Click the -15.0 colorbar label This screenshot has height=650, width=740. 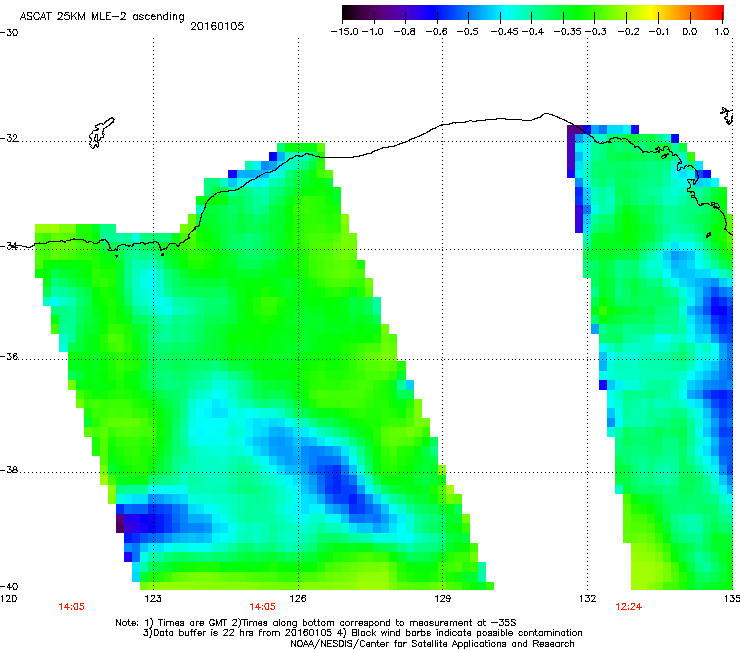click(x=345, y=32)
